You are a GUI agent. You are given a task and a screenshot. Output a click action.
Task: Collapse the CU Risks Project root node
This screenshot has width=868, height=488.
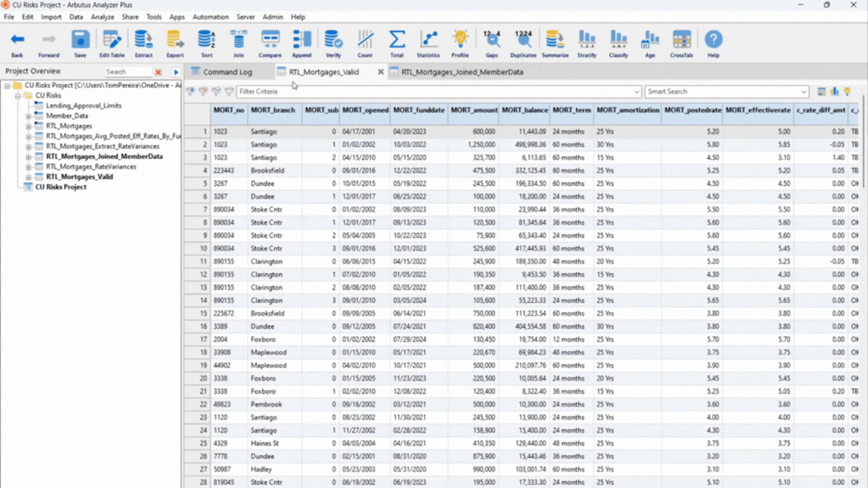[8, 86]
